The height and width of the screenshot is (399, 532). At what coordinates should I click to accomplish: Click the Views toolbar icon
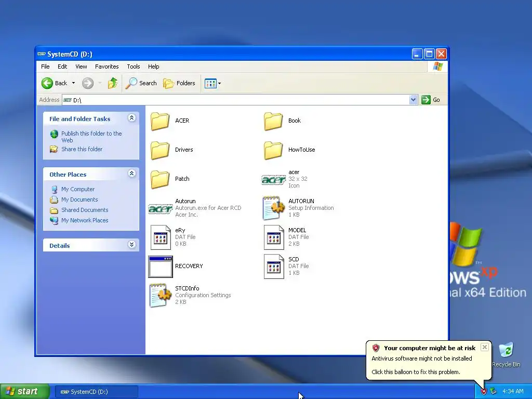point(210,83)
